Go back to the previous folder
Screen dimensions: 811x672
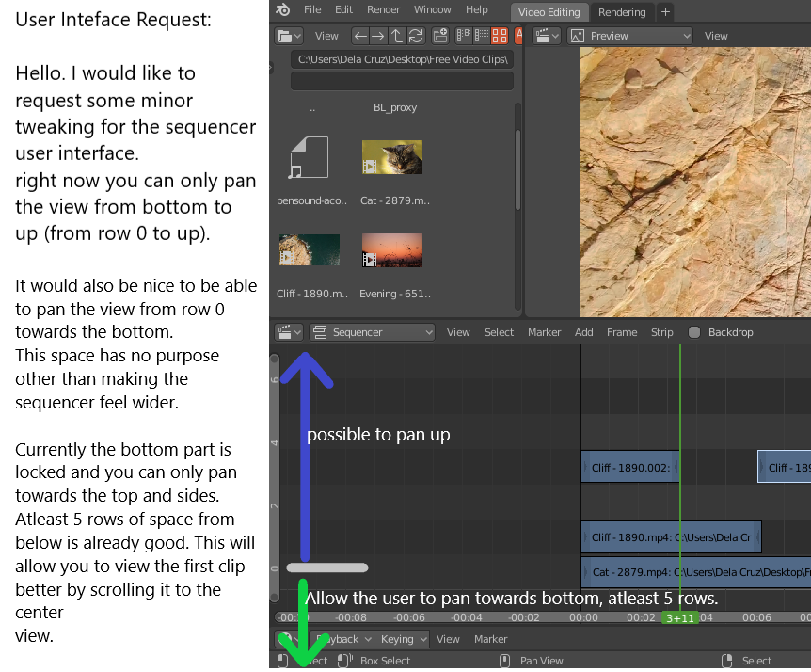(x=360, y=36)
